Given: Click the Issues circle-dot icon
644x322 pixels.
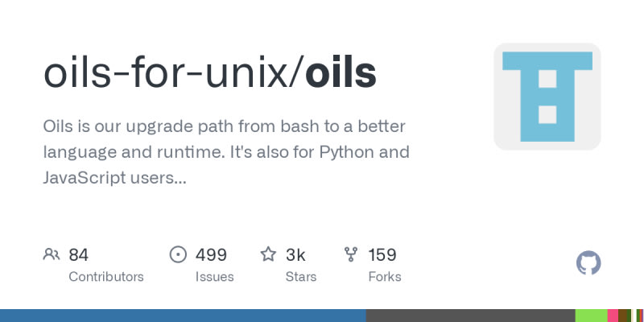Looking at the screenshot, I should click(178, 255).
